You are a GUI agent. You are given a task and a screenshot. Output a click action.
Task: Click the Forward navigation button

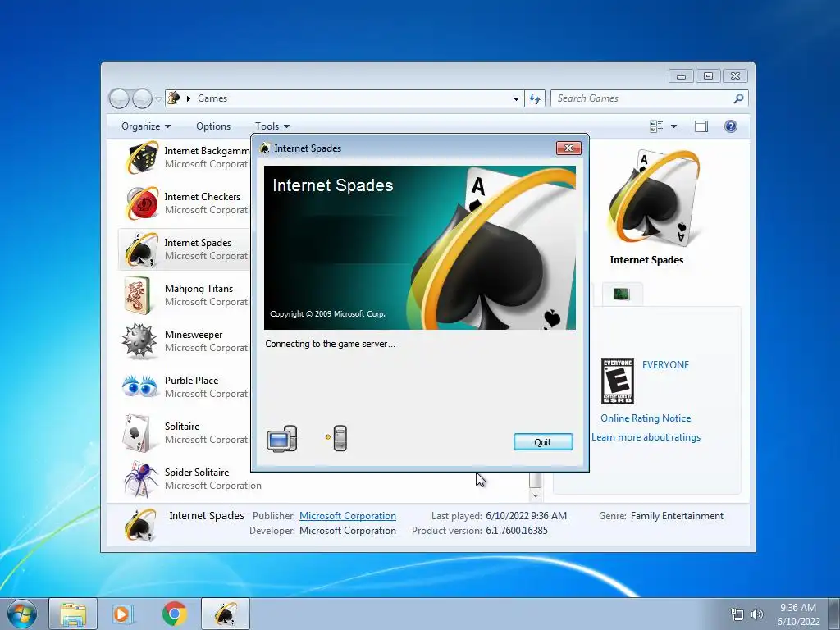point(142,98)
